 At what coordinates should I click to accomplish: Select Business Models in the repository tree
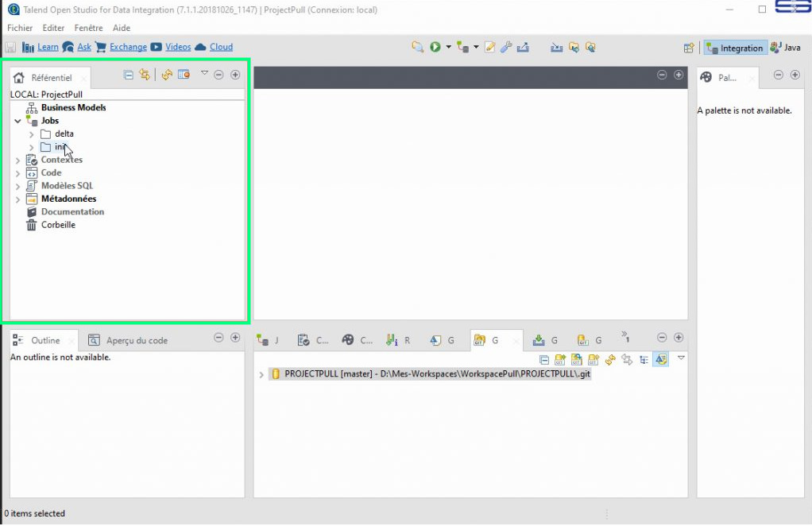(74, 108)
